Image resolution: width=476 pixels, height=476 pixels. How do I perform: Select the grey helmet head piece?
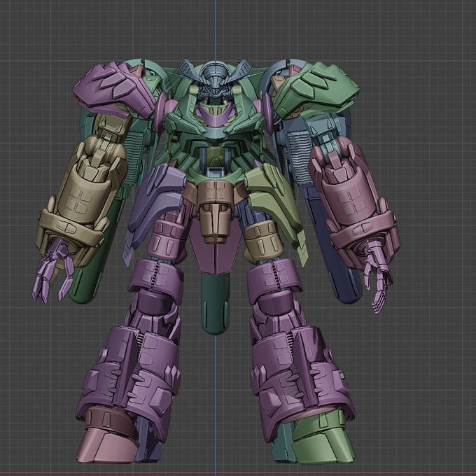pyautogui.click(x=215, y=78)
